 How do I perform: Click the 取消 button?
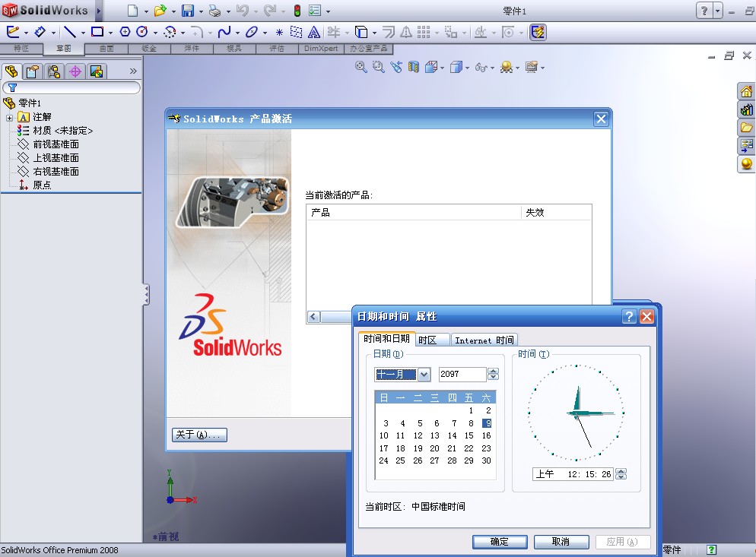click(561, 542)
